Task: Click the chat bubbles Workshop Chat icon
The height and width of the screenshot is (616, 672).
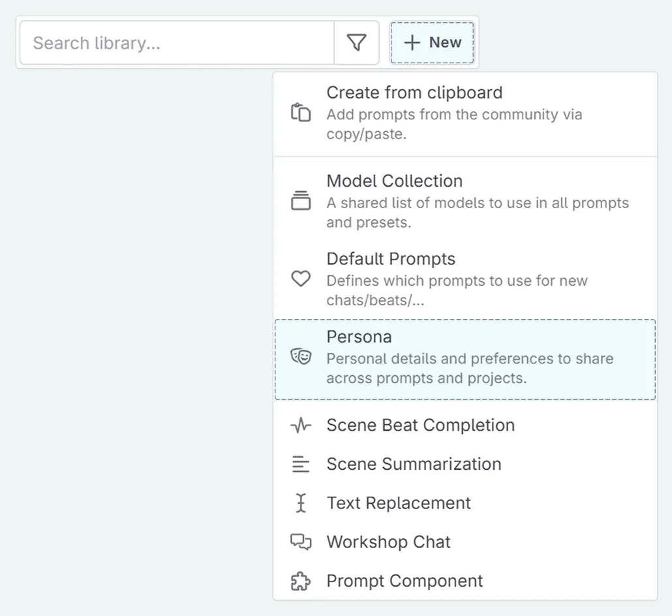Action: click(301, 542)
